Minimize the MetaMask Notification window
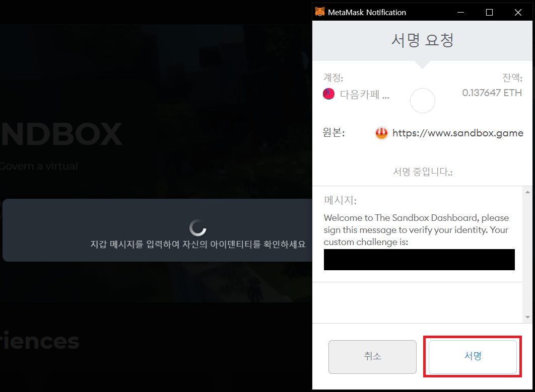Viewport: 535px width, 392px height. [460, 12]
